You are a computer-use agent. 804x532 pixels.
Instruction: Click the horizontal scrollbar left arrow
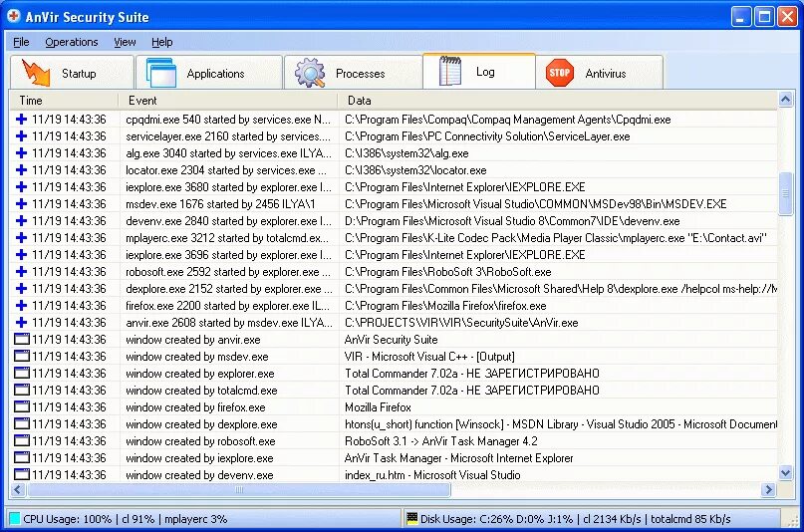[18, 489]
